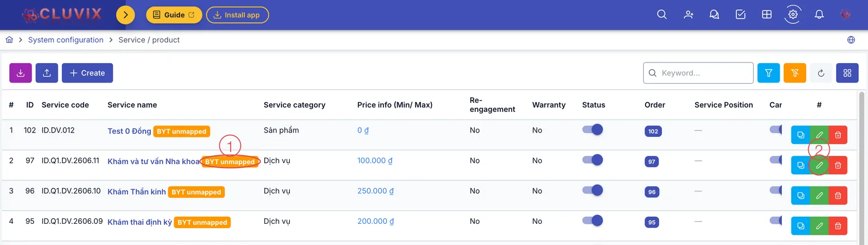Click BYT unmapped badge for Test 0 Đồng
The height and width of the screenshot is (245, 868).
tap(182, 131)
